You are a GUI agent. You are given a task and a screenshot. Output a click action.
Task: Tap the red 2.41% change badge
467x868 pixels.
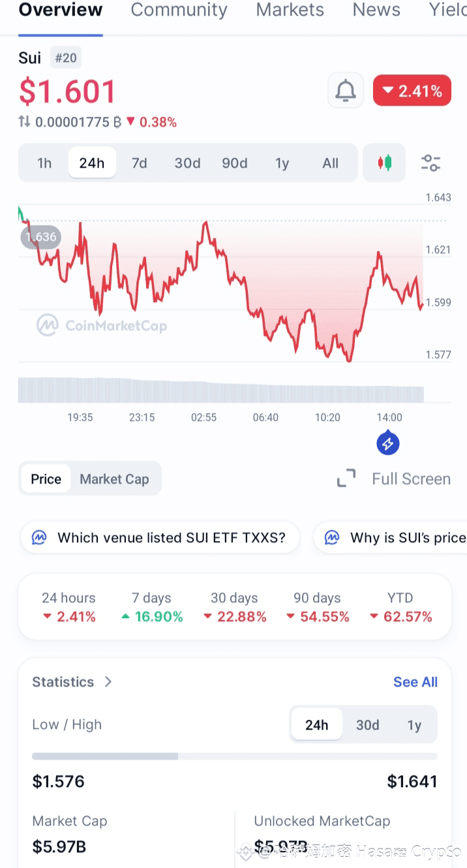[412, 91]
